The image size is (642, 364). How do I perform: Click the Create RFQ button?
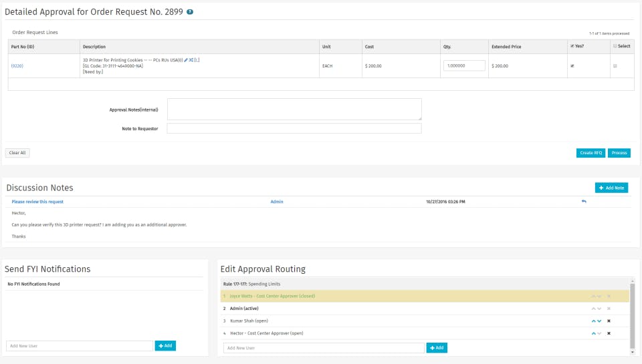click(591, 153)
